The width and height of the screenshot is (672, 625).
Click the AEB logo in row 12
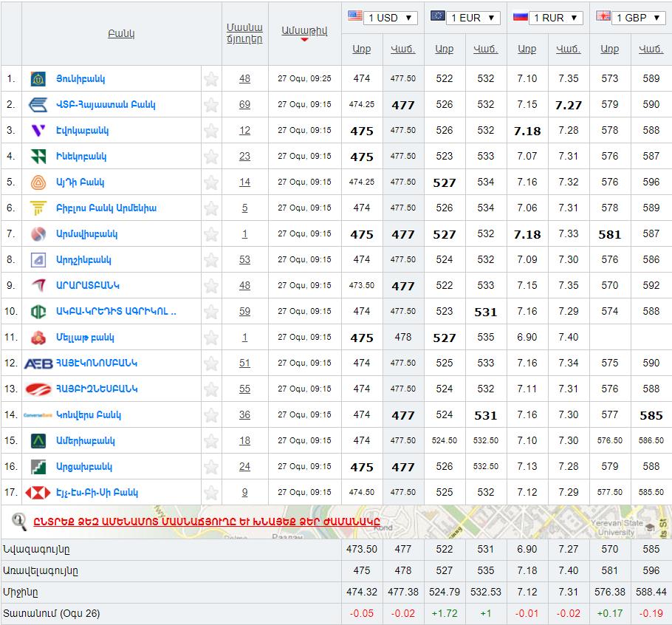coord(38,363)
